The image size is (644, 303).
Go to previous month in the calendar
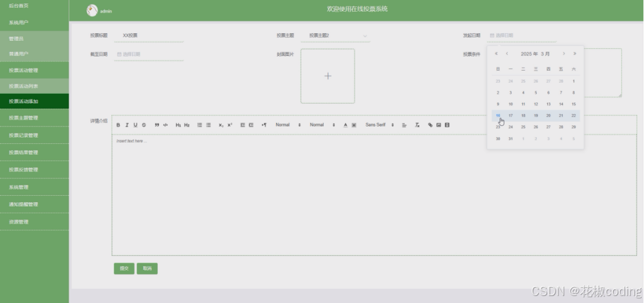point(507,54)
